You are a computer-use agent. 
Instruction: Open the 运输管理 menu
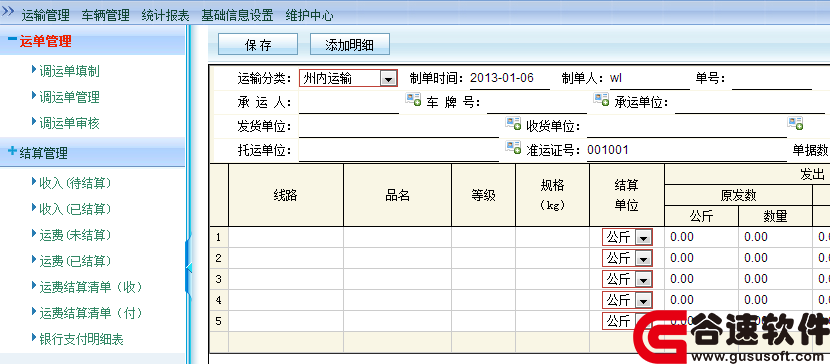pyautogui.click(x=46, y=15)
